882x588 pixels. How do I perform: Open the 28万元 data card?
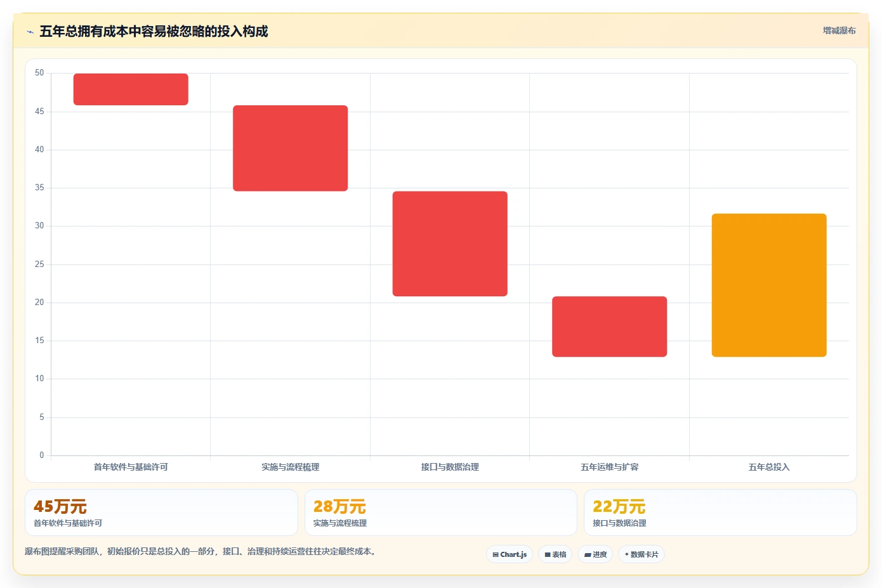(441, 513)
